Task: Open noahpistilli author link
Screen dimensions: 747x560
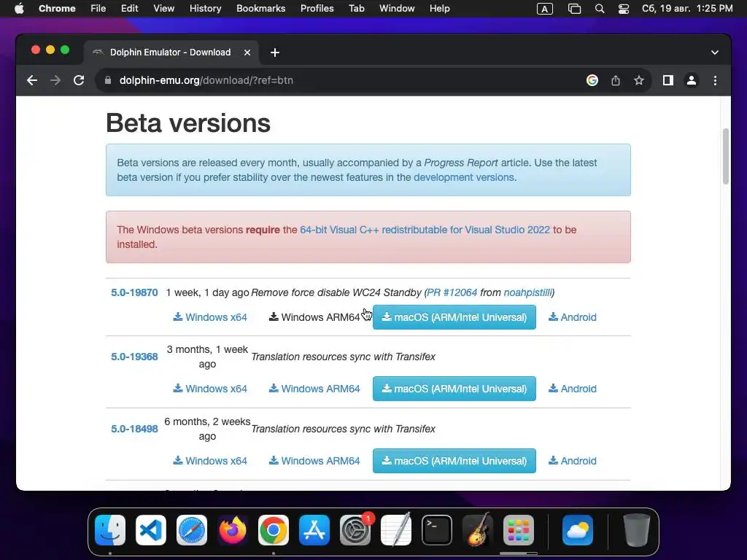Action: 527,292
